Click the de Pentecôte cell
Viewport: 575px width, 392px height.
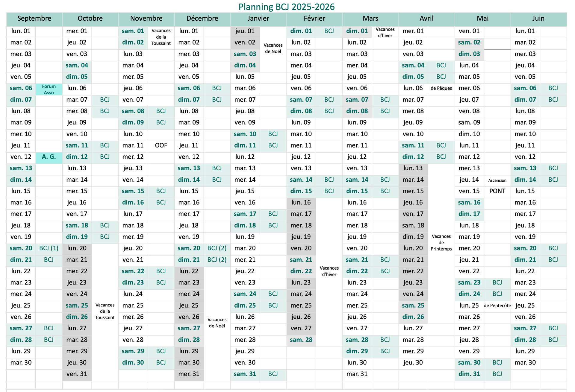tap(497, 306)
